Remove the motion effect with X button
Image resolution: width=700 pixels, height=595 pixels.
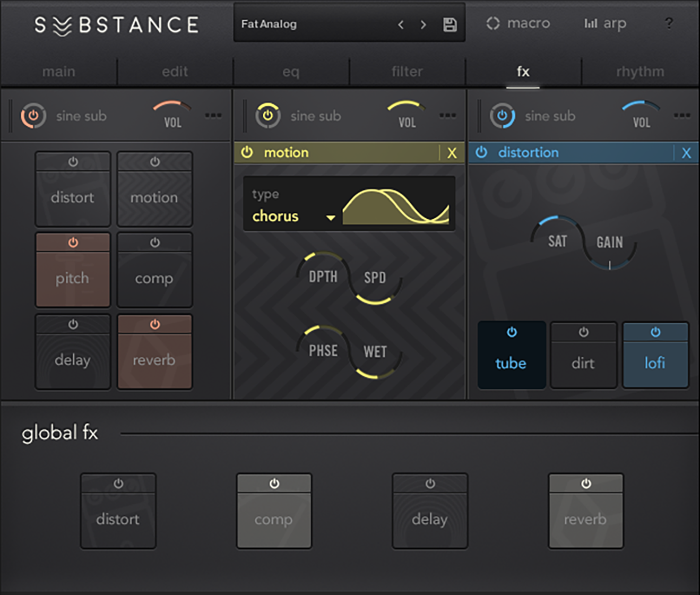point(452,153)
